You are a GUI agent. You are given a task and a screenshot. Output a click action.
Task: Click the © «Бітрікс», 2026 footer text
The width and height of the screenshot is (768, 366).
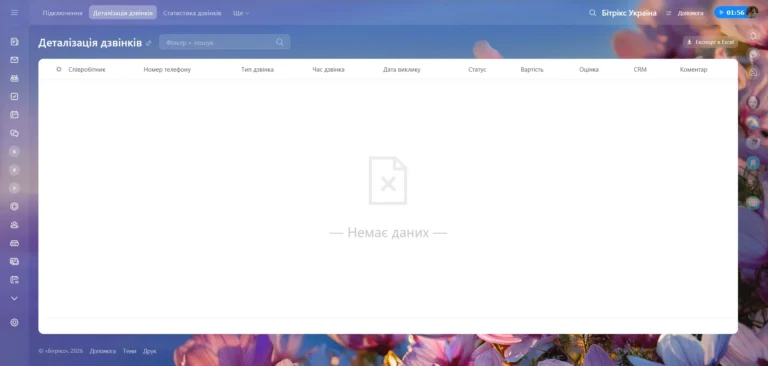pyautogui.click(x=61, y=351)
